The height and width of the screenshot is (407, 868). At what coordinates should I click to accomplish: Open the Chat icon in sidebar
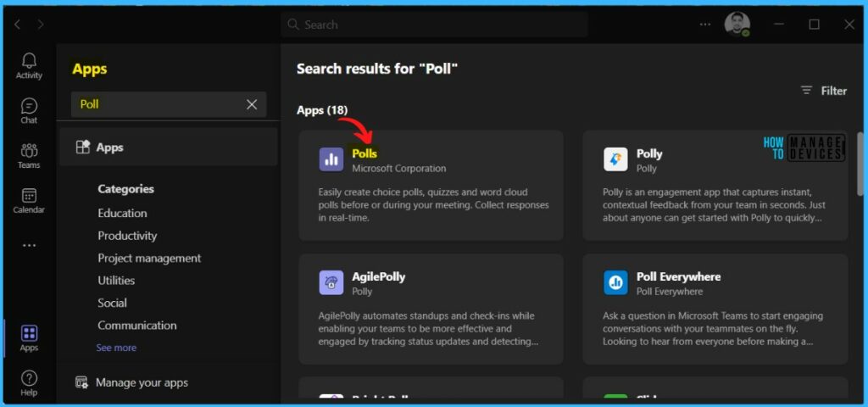(29, 106)
